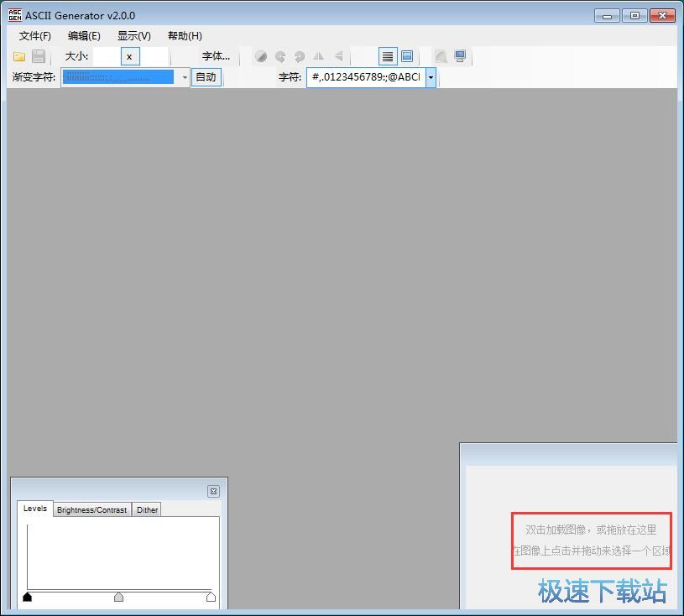Open the 字体... font dialog

pyautogui.click(x=216, y=56)
